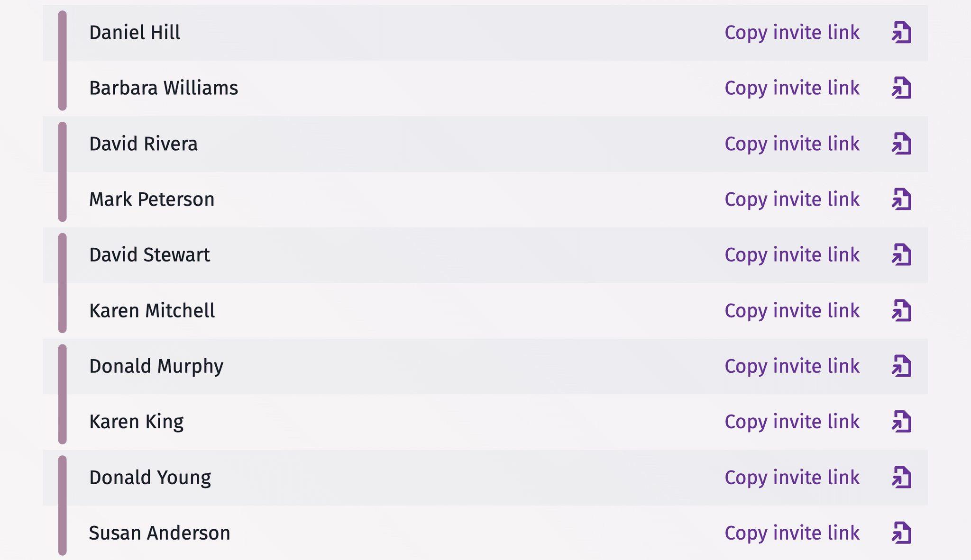Click on Karen King's name
971x560 pixels.
tap(136, 422)
